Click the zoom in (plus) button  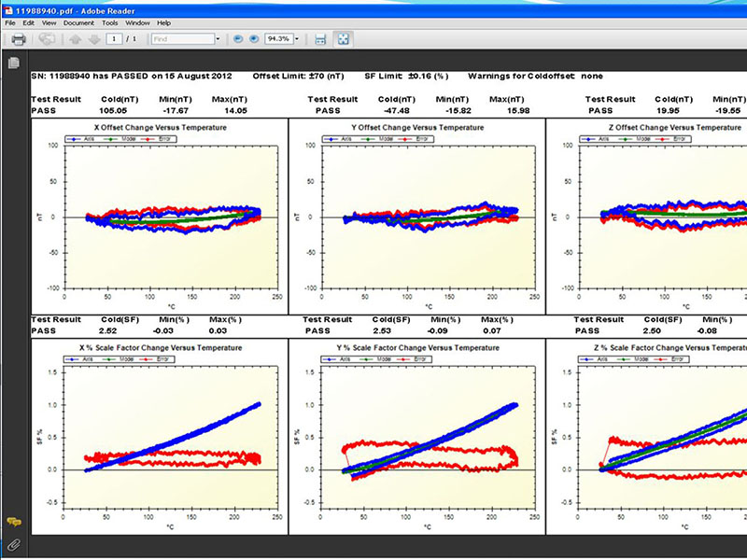coord(254,39)
